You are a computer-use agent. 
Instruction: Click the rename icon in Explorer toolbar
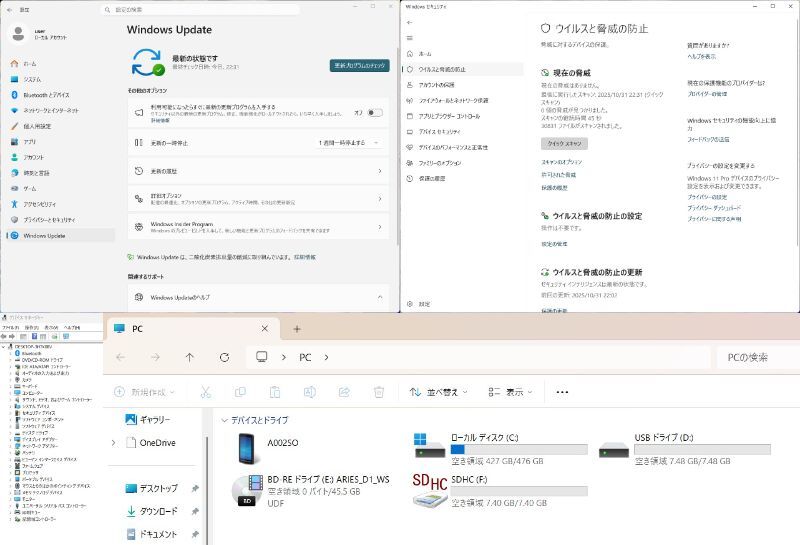tap(309, 392)
